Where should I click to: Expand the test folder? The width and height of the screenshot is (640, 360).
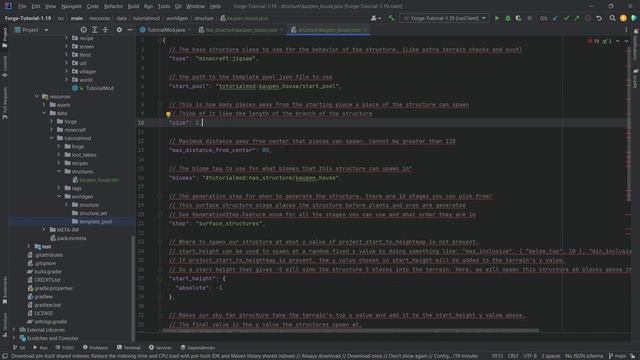coord(29,247)
